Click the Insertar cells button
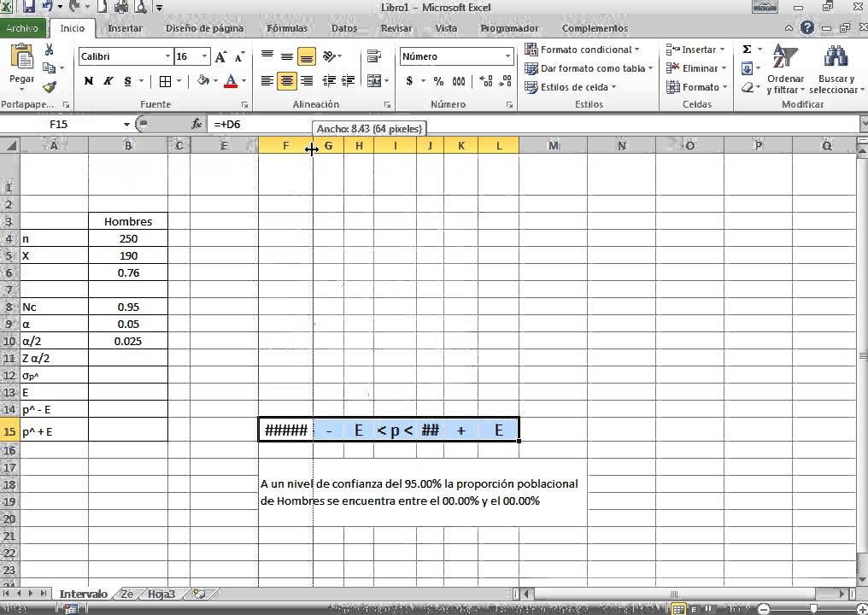 [695, 50]
